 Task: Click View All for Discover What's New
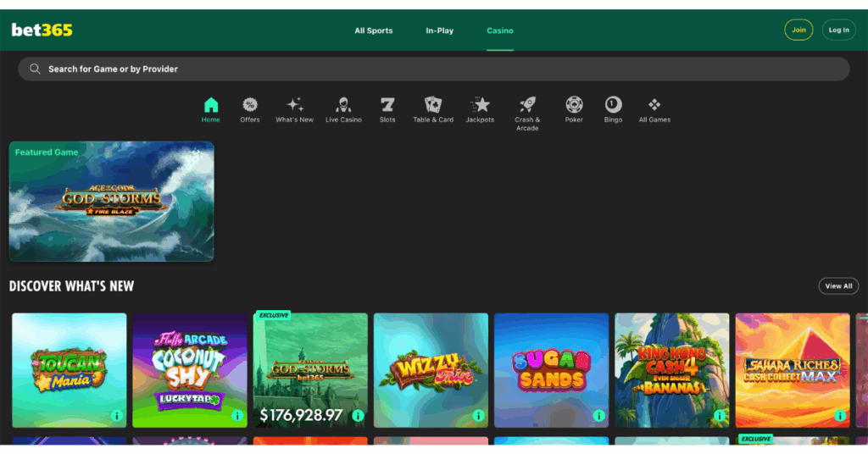(x=838, y=286)
